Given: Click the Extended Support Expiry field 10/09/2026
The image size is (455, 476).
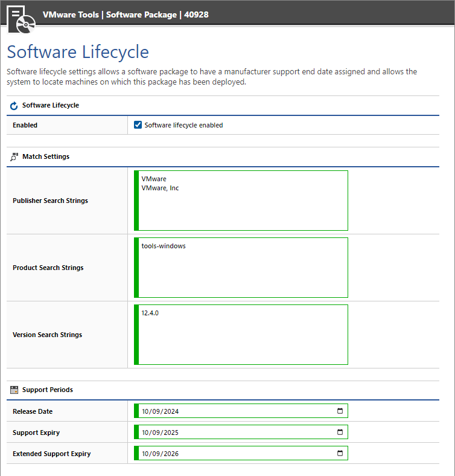Looking at the screenshot, I should click(x=241, y=453).
